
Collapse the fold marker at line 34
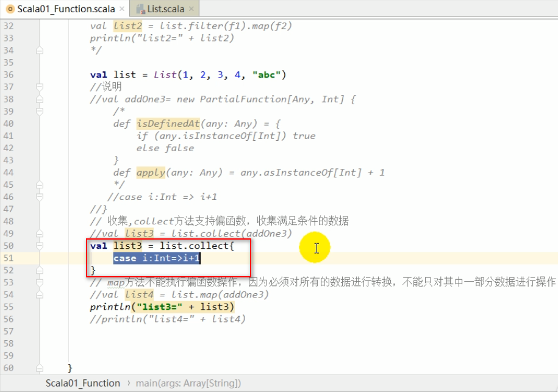(x=40, y=51)
